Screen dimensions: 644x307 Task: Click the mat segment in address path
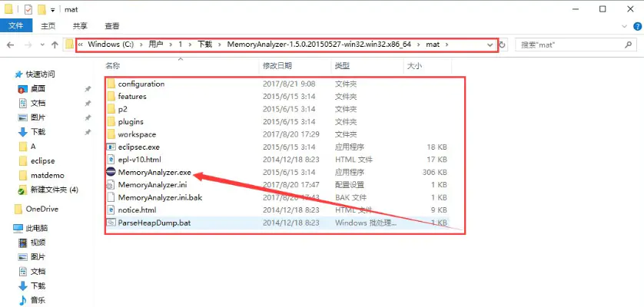[433, 45]
